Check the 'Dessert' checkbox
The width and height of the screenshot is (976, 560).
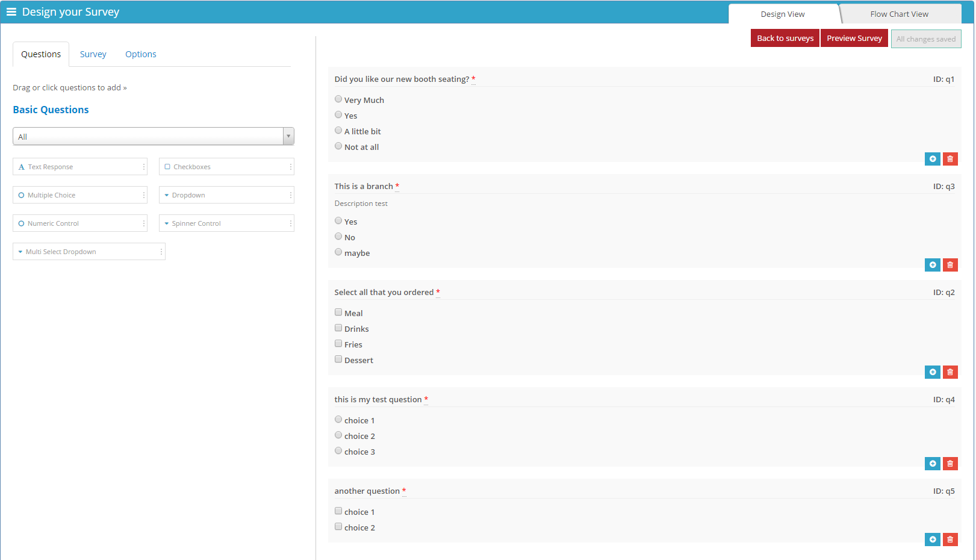pos(338,359)
